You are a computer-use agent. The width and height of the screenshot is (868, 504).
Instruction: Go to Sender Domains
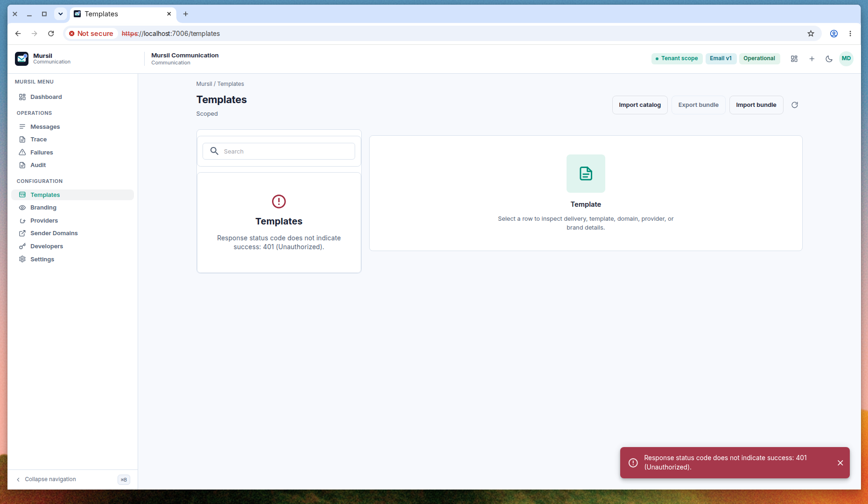[72, 233]
